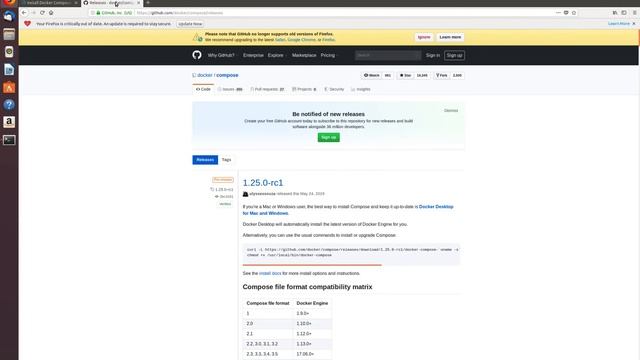This screenshot has height=360, width=640.
Task: Click the release author username link
Action: click(262, 194)
